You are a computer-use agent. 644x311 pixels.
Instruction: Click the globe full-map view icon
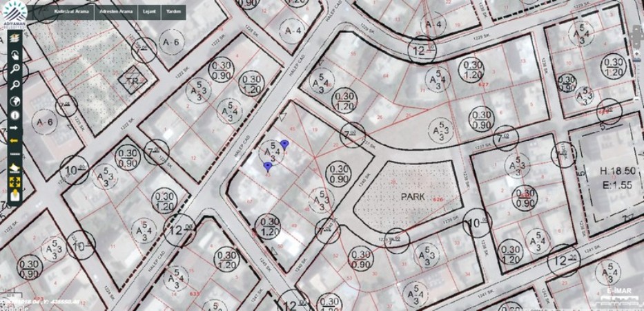coord(14,100)
